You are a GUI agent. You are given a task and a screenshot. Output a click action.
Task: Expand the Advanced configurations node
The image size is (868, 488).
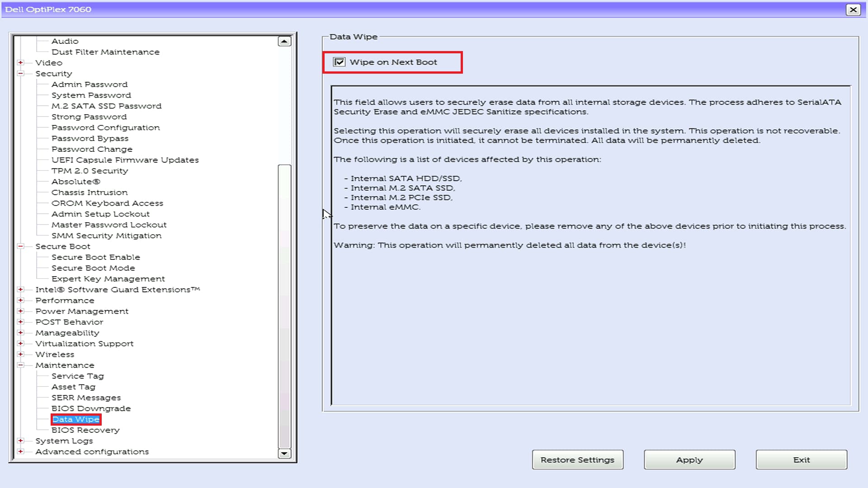pyautogui.click(x=20, y=451)
